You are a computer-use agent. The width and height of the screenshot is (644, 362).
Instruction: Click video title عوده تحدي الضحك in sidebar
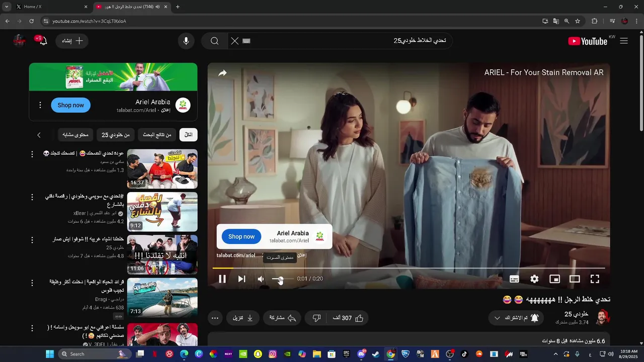click(x=83, y=153)
